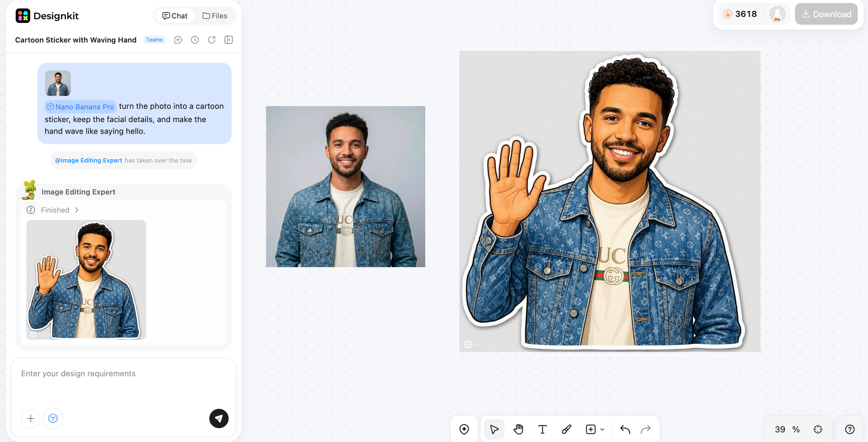Redo the last action

(646, 429)
